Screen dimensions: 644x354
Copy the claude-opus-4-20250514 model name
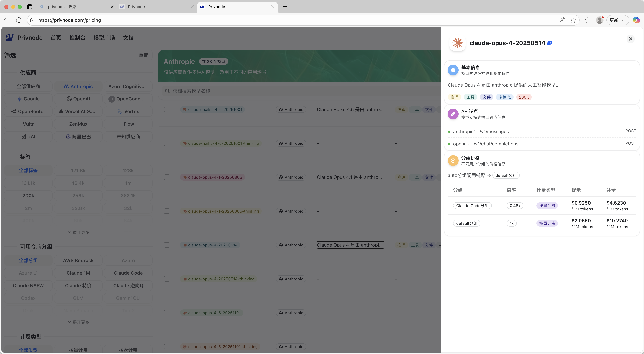click(549, 43)
